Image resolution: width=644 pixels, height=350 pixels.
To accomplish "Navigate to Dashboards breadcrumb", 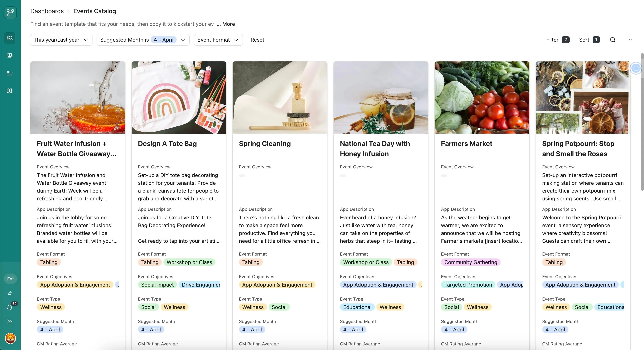I will 47,11.
